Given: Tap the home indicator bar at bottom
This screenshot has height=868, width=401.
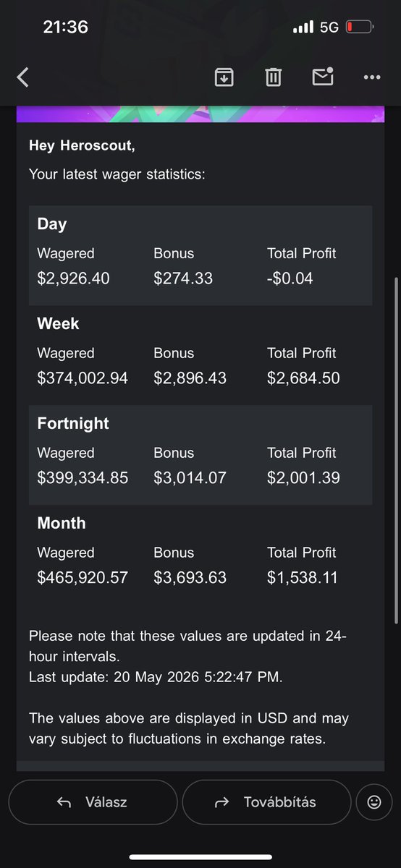Looking at the screenshot, I should (x=200, y=857).
